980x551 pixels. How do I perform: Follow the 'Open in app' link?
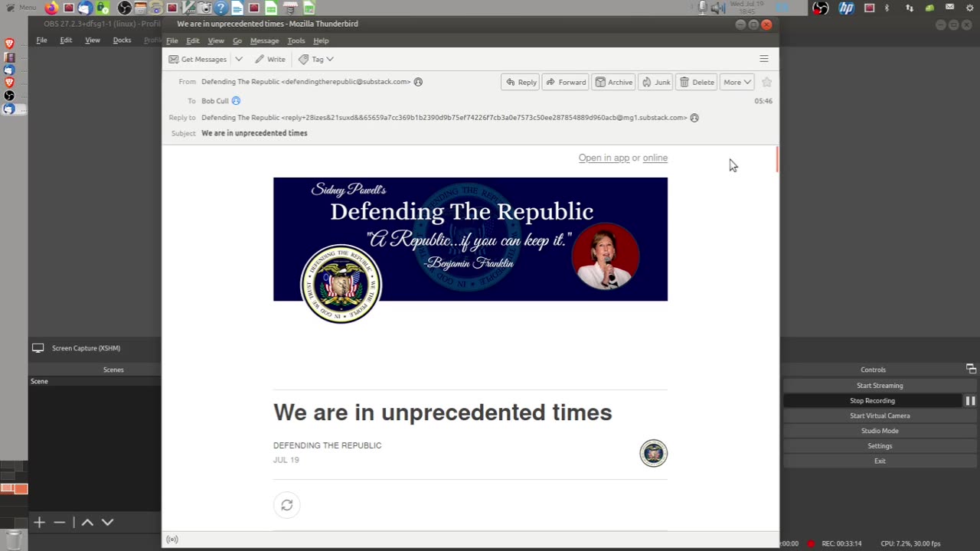pyautogui.click(x=604, y=158)
